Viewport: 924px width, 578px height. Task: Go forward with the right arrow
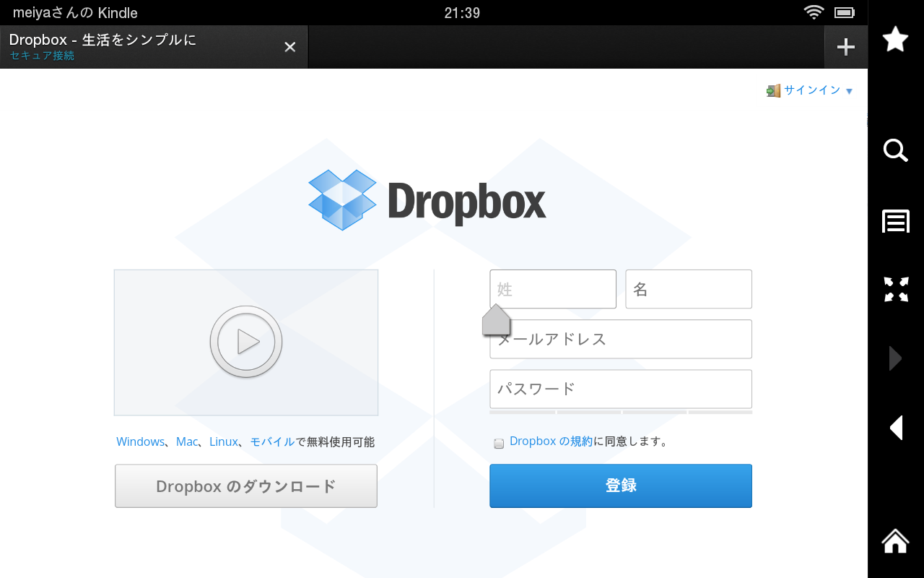pos(896,358)
